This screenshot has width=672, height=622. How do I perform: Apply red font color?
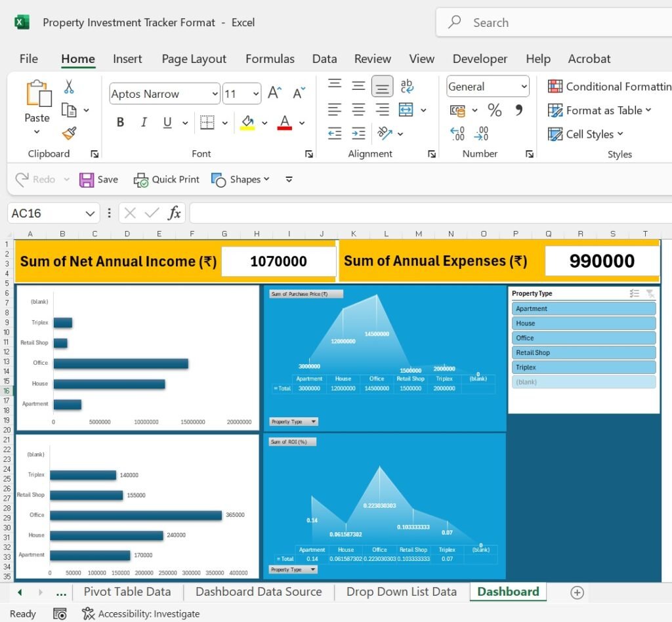click(285, 123)
